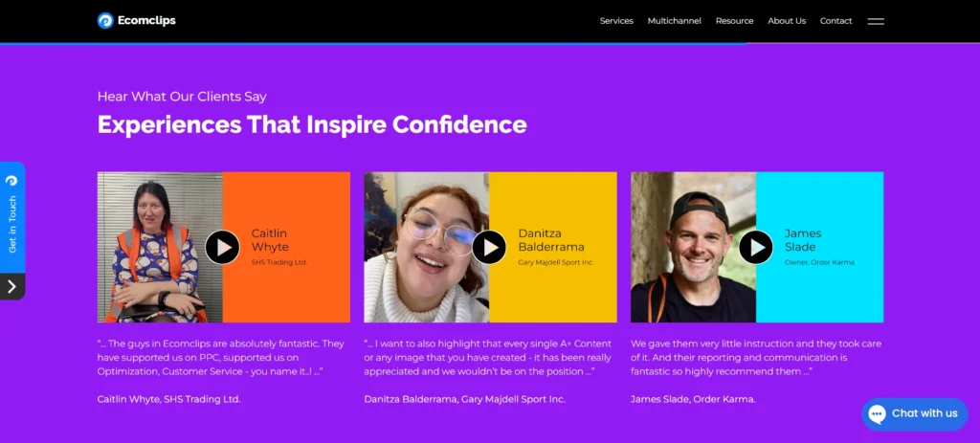Click the Ecomclips logo icon in header
Viewport: 980px width, 443px height.
click(x=105, y=20)
